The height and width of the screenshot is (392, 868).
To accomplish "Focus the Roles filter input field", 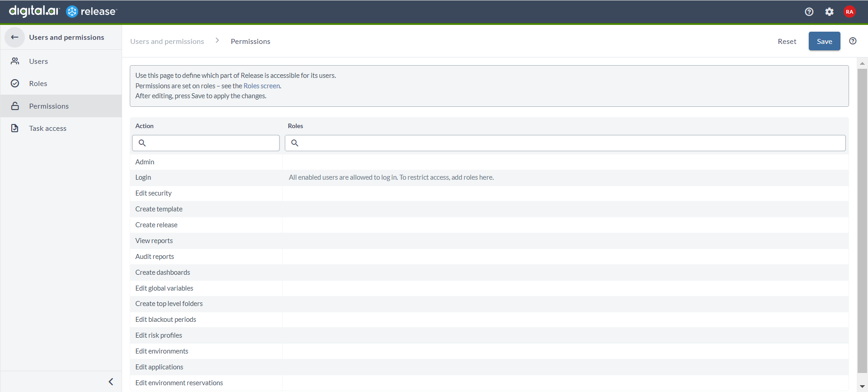I will coord(565,143).
